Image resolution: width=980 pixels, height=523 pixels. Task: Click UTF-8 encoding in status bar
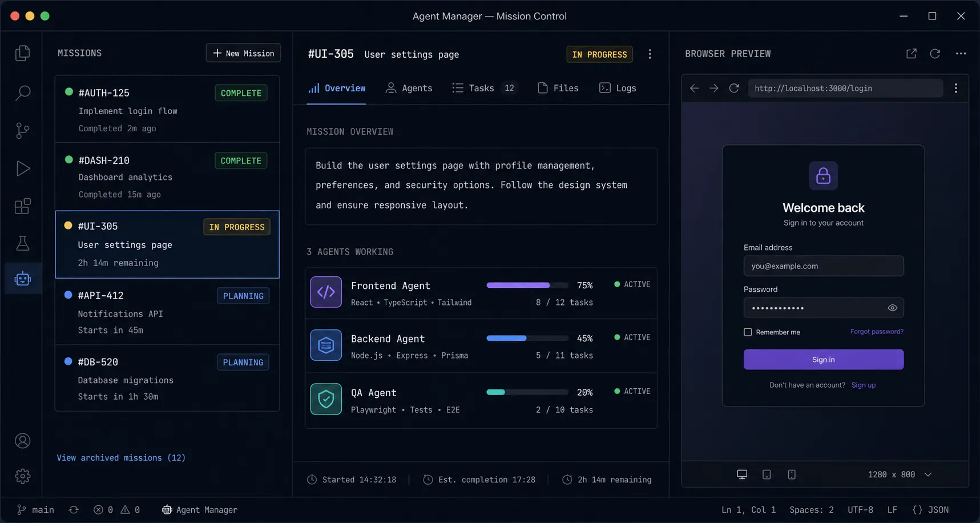[860, 510]
